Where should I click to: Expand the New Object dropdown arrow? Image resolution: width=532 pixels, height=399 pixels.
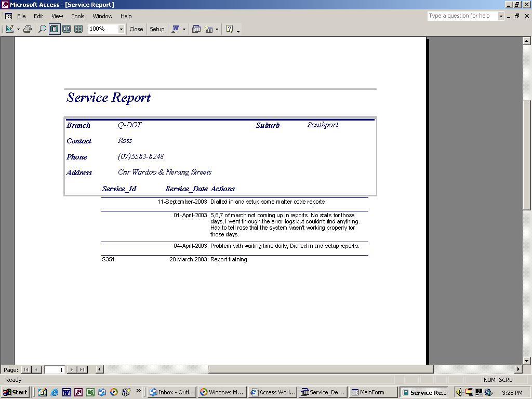(x=217, y=29)
